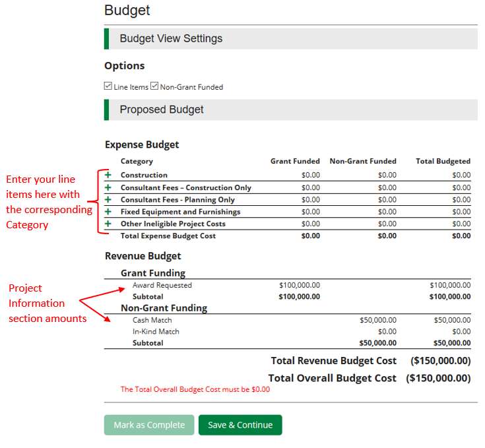Click the plus icon beside Construction
The width and height of the screenshot is (485, 448).
[x=108, y=176]
